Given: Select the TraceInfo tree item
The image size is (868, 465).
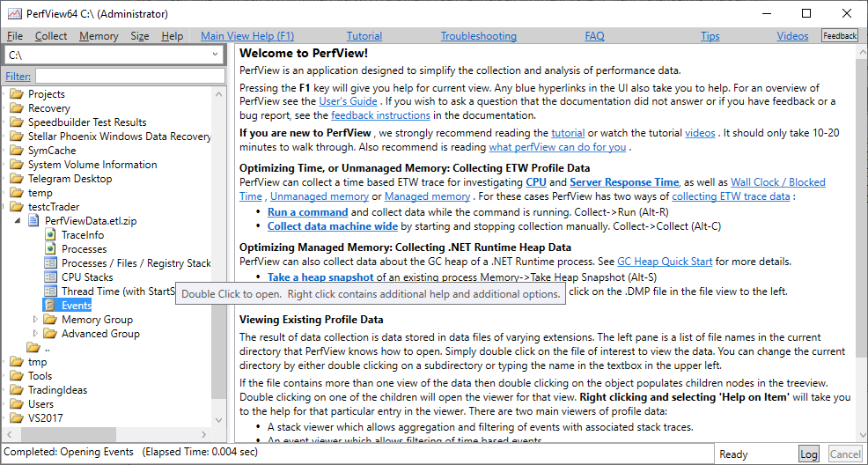Looking at the screenshot, I should 83,235.
